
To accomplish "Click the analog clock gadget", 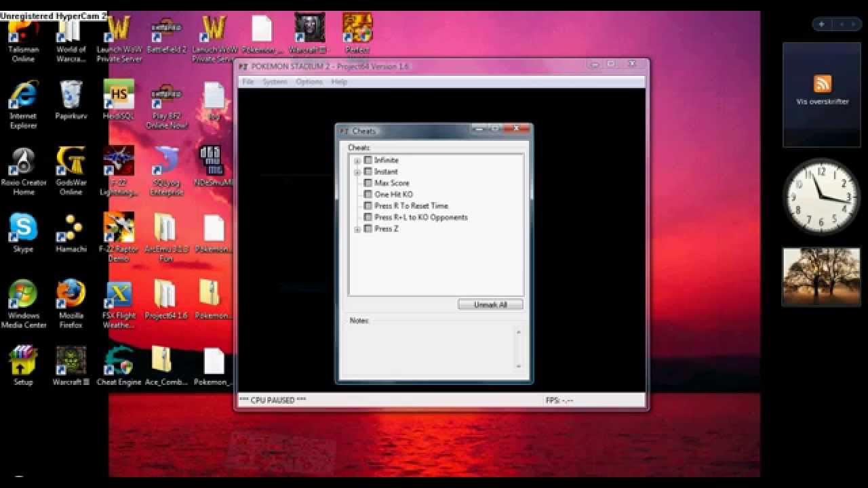I will [x=821, y=197].
